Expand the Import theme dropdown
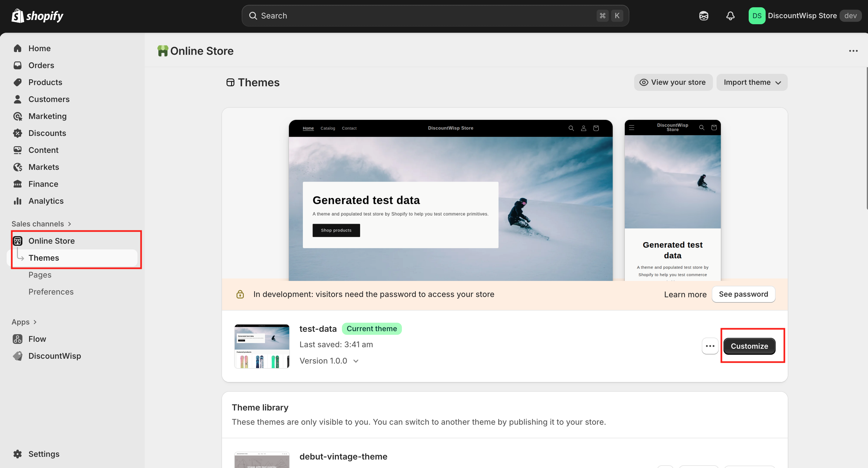 pyautogui.click(x=752, y=82)
